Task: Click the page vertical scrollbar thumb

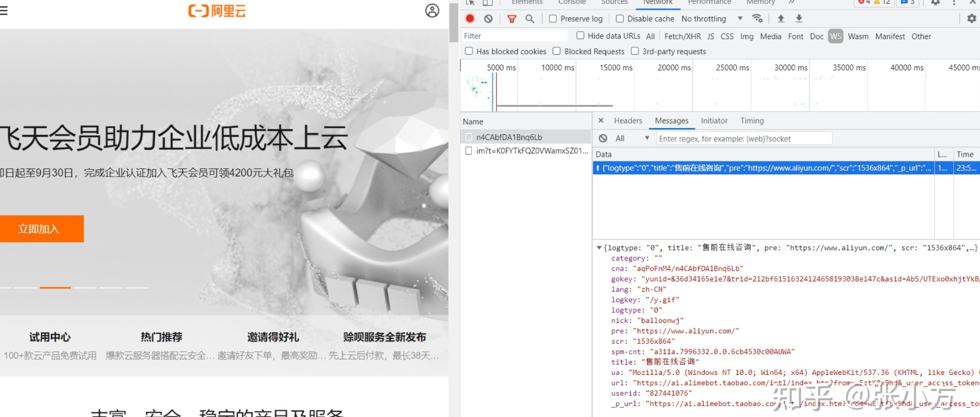Action: pos(453,23)
